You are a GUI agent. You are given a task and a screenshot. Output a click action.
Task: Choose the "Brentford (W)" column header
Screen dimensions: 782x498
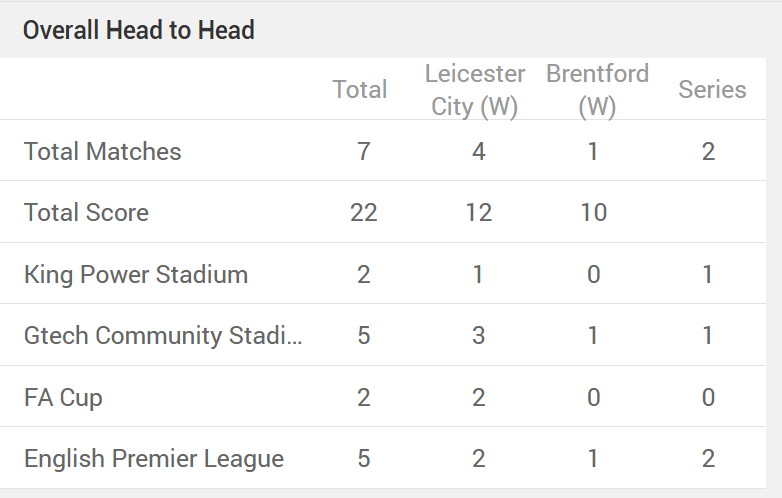click(597, 90)
